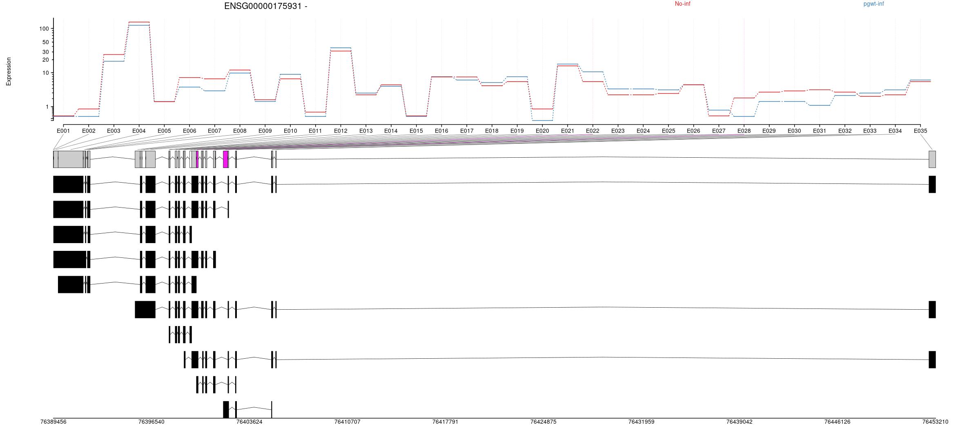Click the 50 expression axis tick
This screenshot has height=429, width=980.
(46, 42)
